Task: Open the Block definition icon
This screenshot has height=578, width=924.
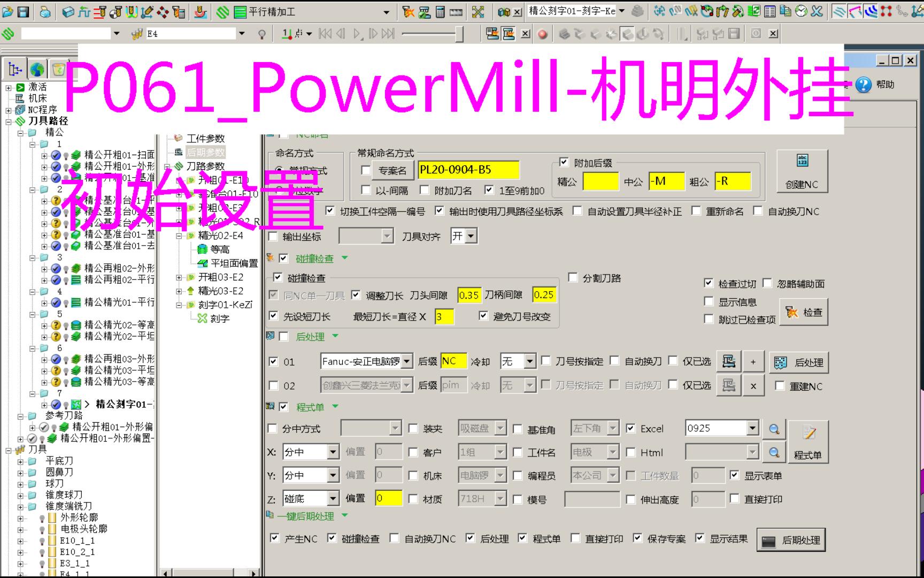Action: (68, 11)
